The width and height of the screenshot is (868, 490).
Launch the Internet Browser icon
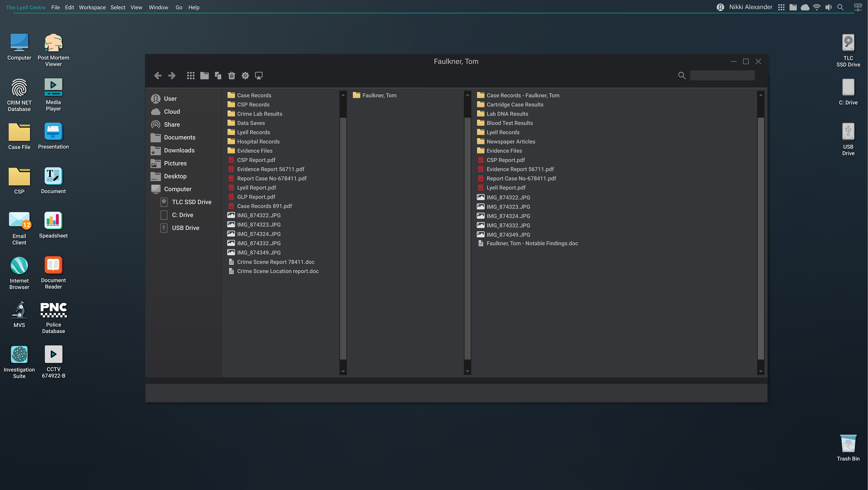point(19,273)
